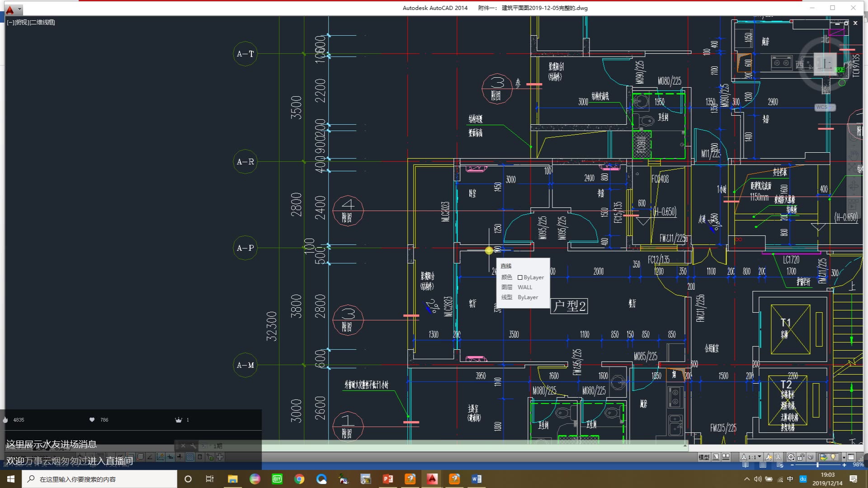Open Windows notification center

point(854,479)
